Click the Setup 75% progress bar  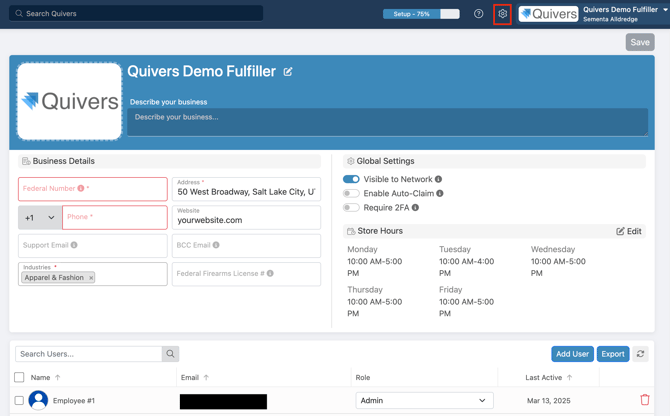[x=421, y=14]
